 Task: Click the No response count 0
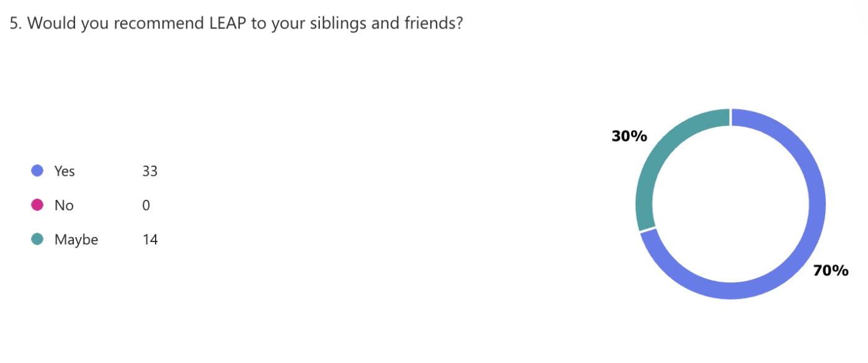146,205
